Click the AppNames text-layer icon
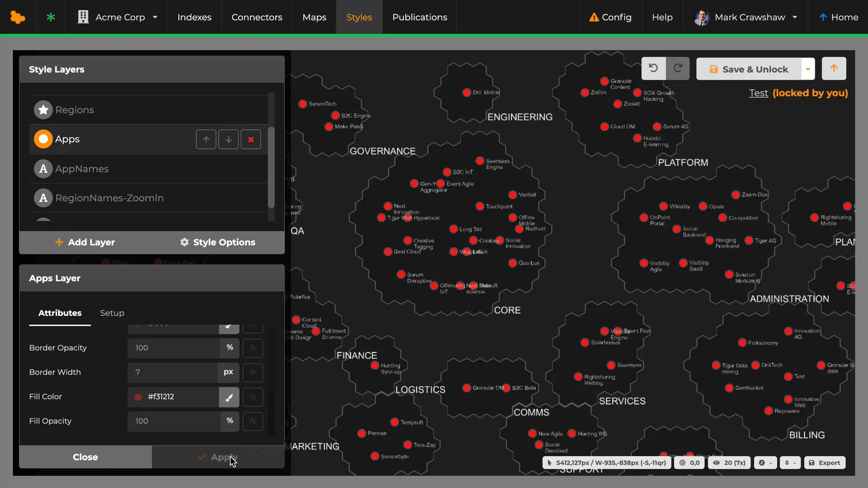Screen dimensions: 868x488 (43, 169)
